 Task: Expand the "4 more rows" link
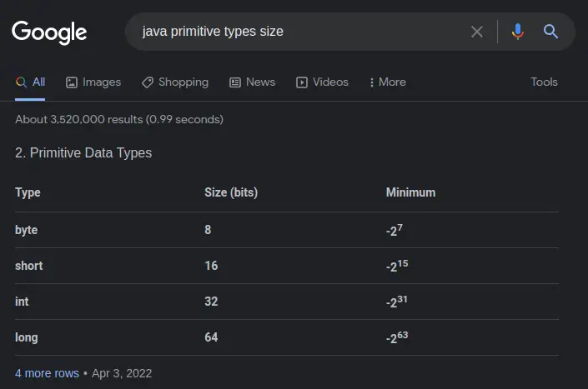coord(47,373)
